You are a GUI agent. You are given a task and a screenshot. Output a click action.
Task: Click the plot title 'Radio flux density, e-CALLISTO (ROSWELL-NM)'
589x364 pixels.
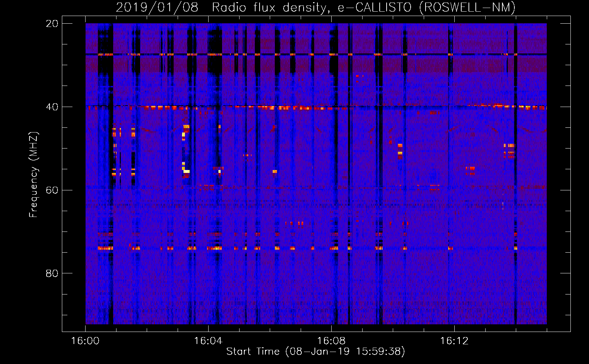pos(364,7)
